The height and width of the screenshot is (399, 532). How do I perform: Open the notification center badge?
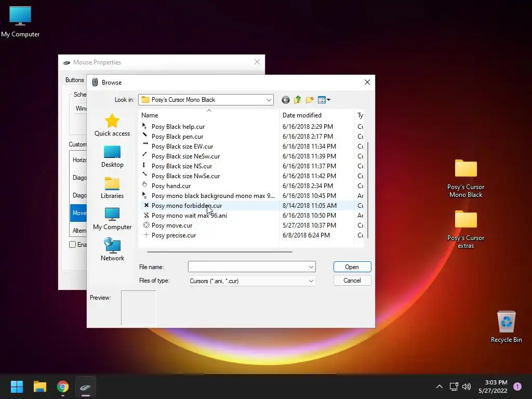(517, 387)
